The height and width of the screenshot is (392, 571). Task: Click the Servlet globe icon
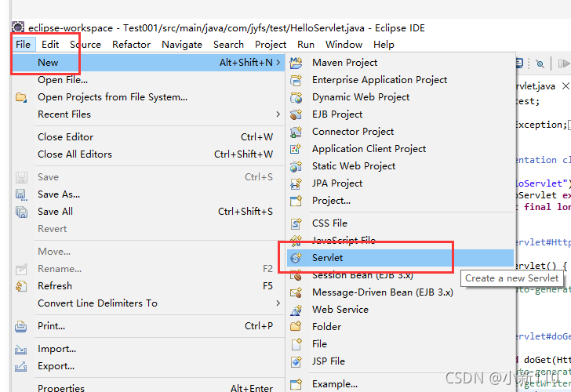coord(296,258)
